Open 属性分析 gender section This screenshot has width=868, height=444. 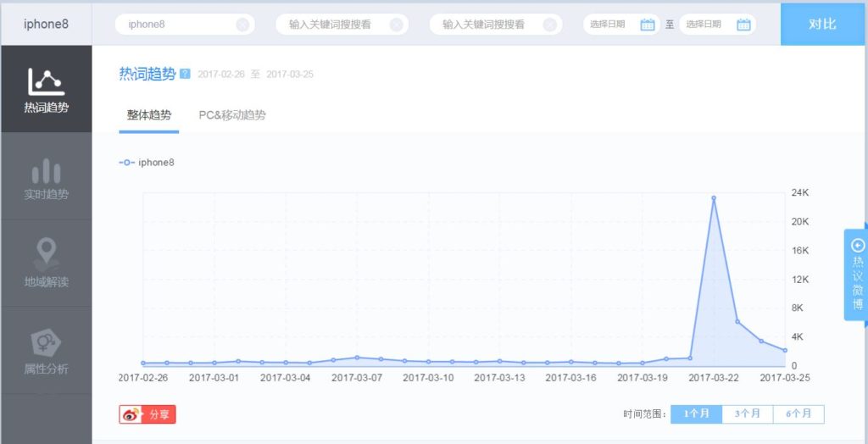[47, 350]
